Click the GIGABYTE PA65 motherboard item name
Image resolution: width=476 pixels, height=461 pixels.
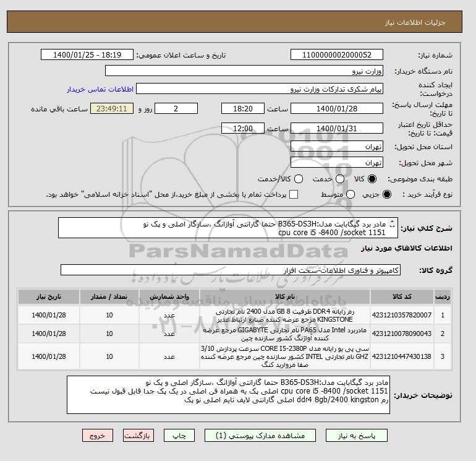pyautogui.click(x=285, y=334)
